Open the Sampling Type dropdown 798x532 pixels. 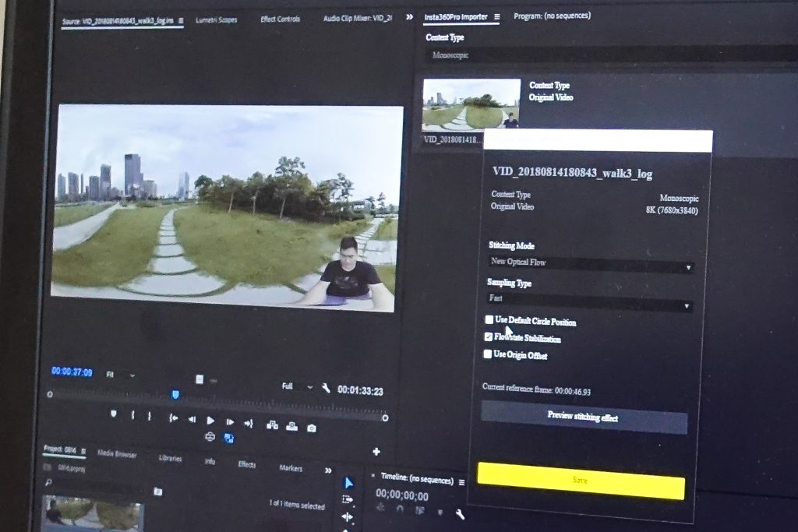(x=589, y=301)
